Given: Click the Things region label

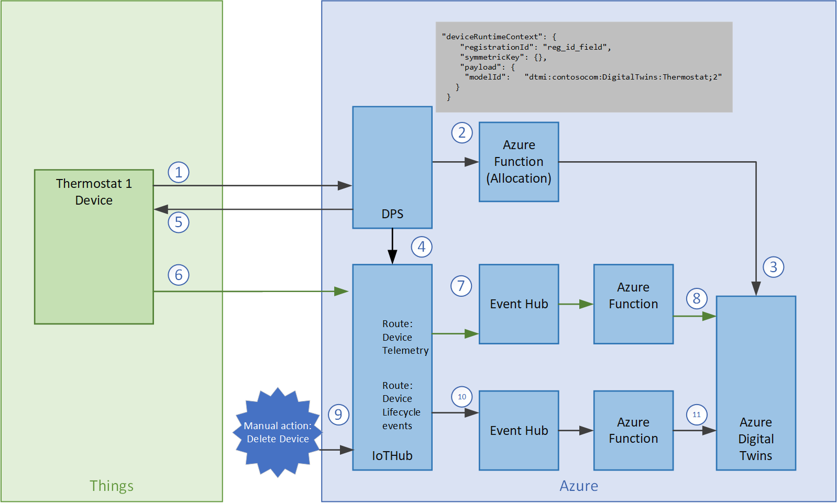Looking at the screenshot, I should tap(112, 486).
